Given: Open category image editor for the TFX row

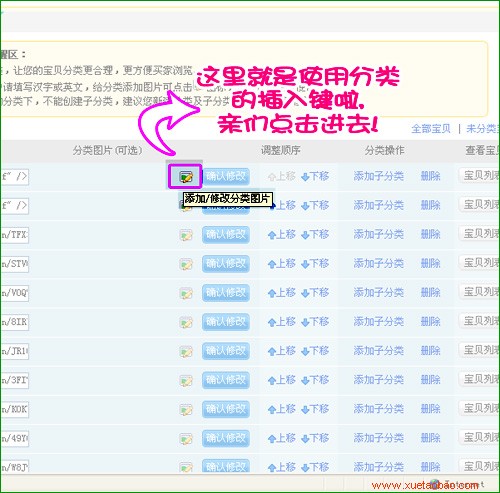Looking at the screenshot, I should 186,235.
